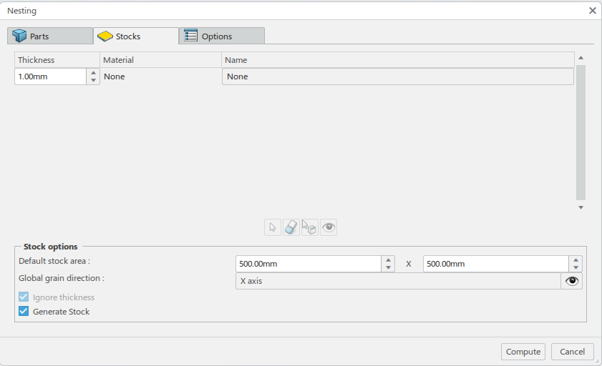Open the Global grain direction X axis dropdown
This screenshot has height=366, width=602.
point(398,281)
